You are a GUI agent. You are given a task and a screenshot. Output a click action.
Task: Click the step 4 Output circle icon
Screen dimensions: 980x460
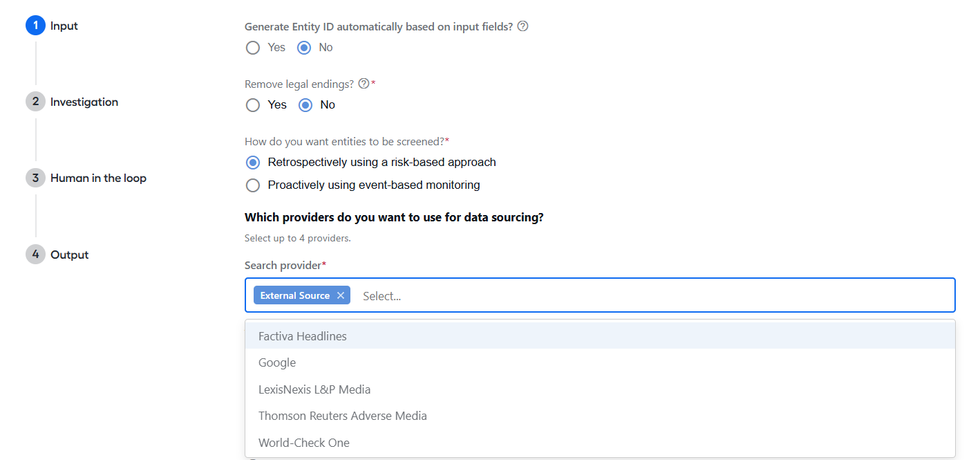(x=35, y=255)
